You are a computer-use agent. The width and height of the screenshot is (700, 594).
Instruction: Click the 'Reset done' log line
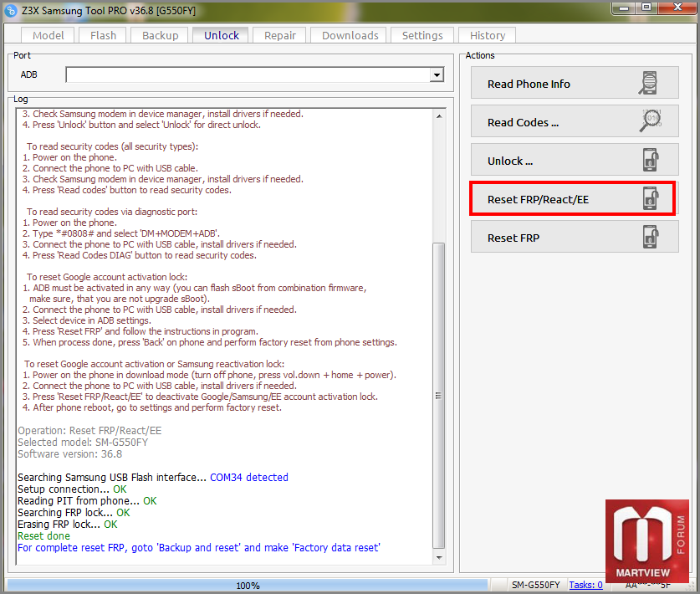[43, 536]
